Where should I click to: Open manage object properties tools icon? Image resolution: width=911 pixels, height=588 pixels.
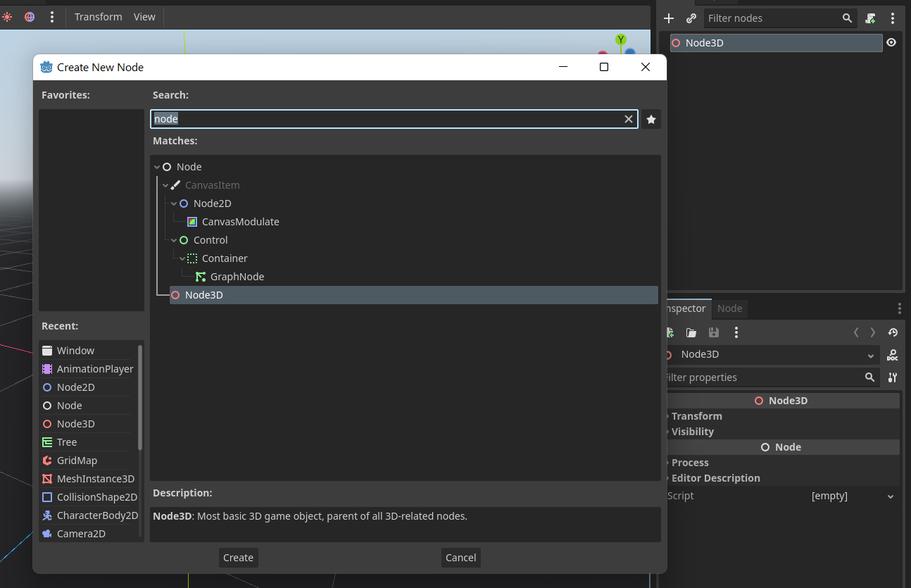click(x=892, y=377)
